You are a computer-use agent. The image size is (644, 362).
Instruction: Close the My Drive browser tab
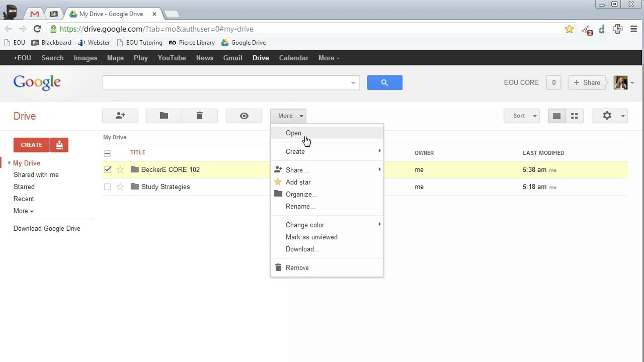coord(155,14)
